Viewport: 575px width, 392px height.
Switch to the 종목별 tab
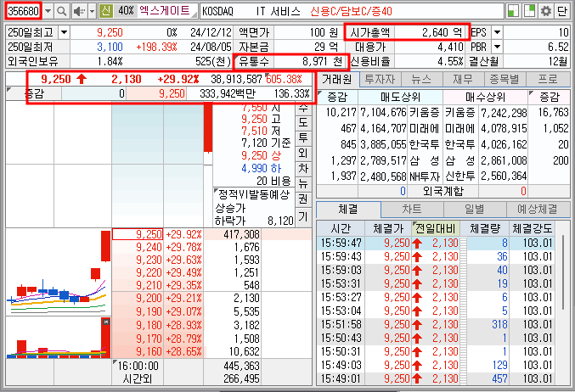(x=505, y=79)
